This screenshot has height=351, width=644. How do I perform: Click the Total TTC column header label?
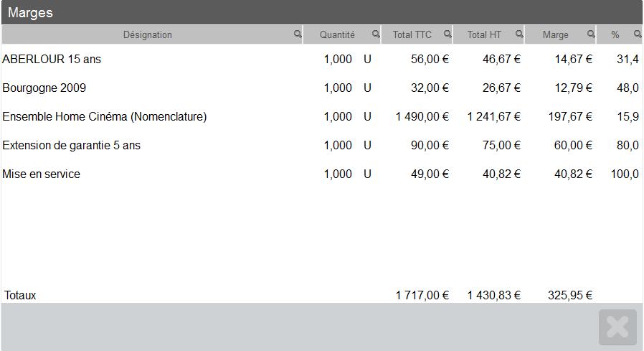(412, 34)
